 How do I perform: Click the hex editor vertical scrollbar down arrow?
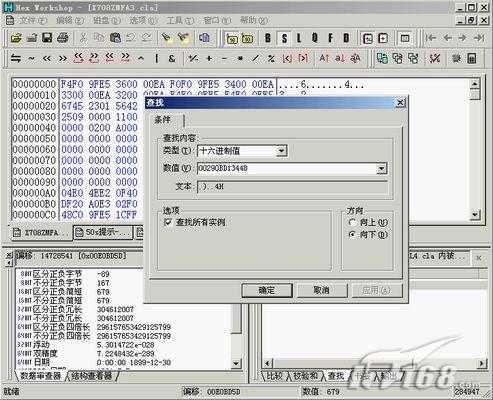(x=475, y=215)
